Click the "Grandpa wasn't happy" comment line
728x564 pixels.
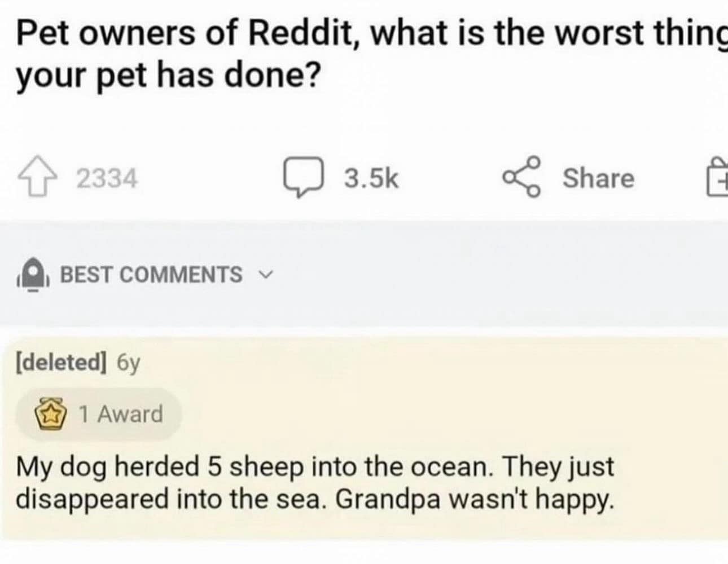(x=474, y=499)
